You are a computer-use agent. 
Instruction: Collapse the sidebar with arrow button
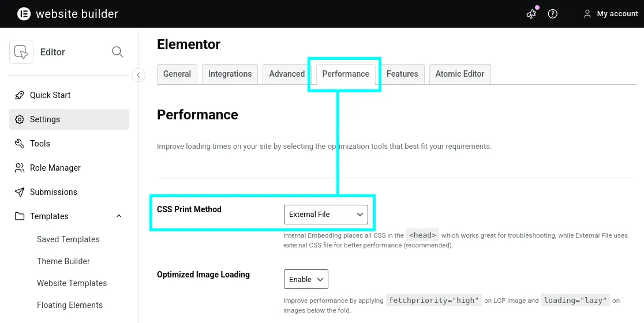click(x=138, y=75)
